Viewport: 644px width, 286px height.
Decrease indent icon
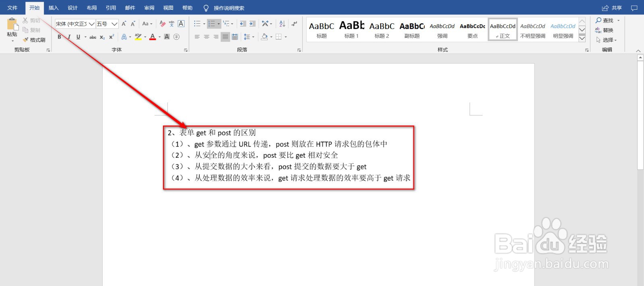(x=243, y=24)
